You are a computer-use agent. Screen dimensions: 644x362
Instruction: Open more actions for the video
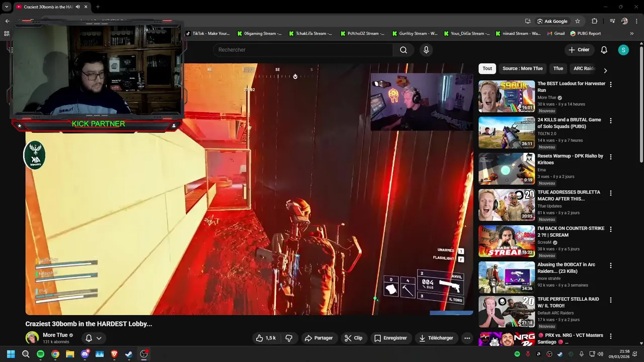(467, 338)
